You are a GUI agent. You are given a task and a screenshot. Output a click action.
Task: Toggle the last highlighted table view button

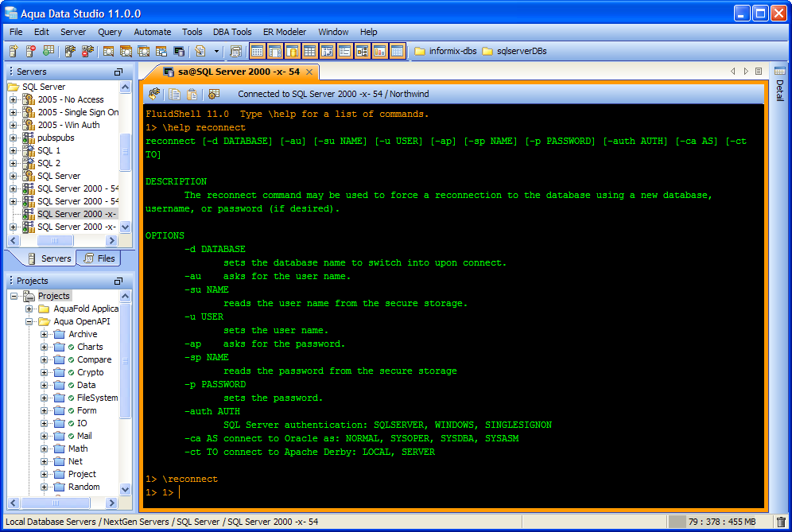[x=398, y=51]
